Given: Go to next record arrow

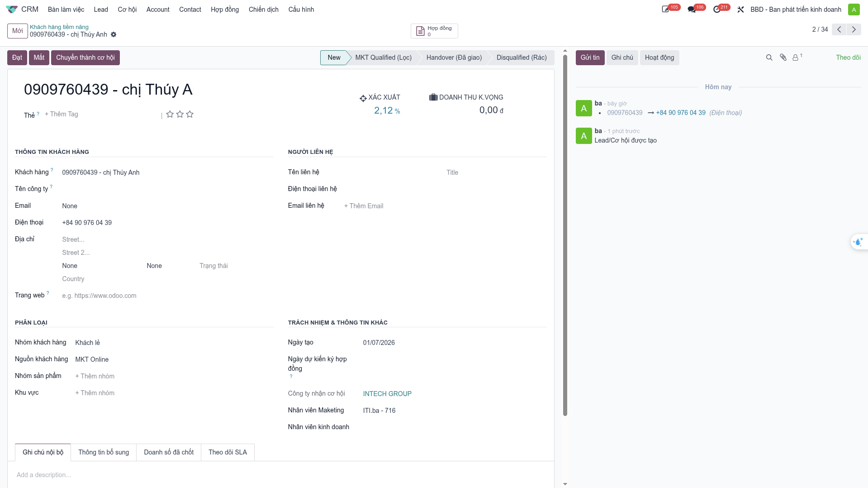Looking at the screenshot, I should 854,29.
